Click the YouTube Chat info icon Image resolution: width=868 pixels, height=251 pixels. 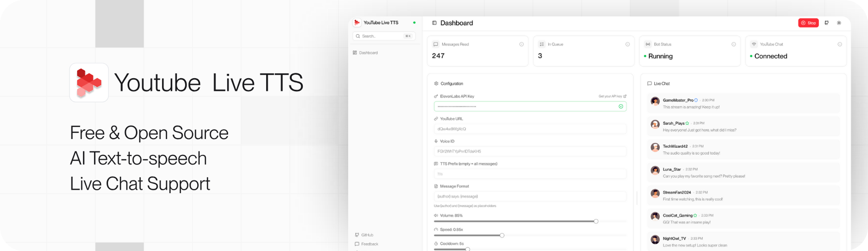click(x=840, y=44)
